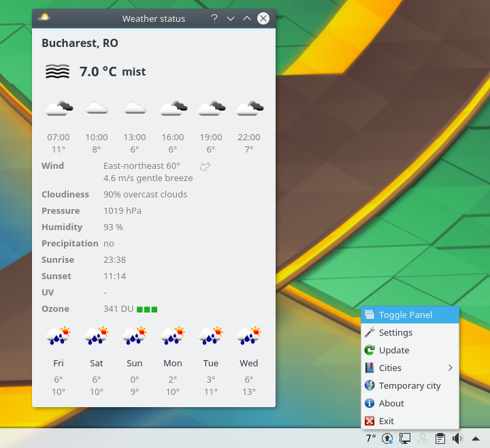Viewport: 490px width, 448px height.
Task: Select the 10:00 forecast cloud icon
Action: click(x=97, y=108)
